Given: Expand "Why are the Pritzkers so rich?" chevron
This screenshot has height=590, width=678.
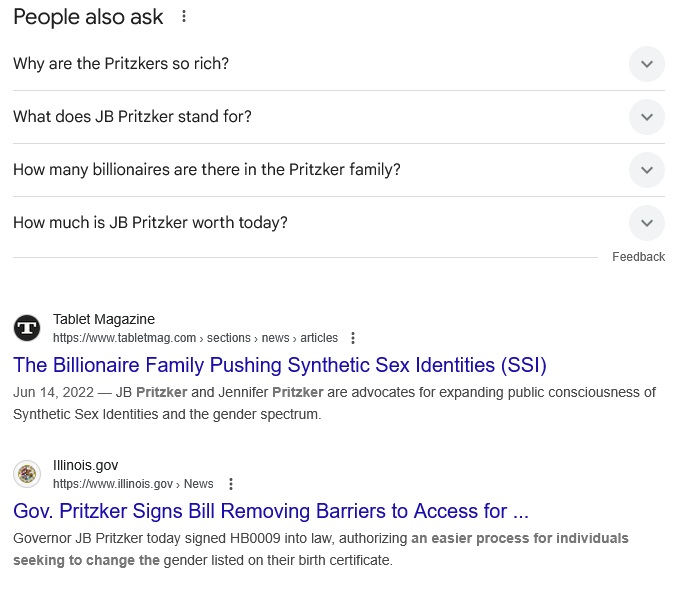Looking at the screenshot, I should (646, 64).
